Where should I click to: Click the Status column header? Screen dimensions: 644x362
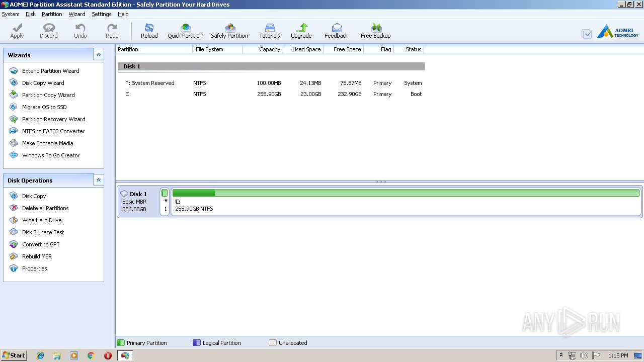[x=409, y=49]
